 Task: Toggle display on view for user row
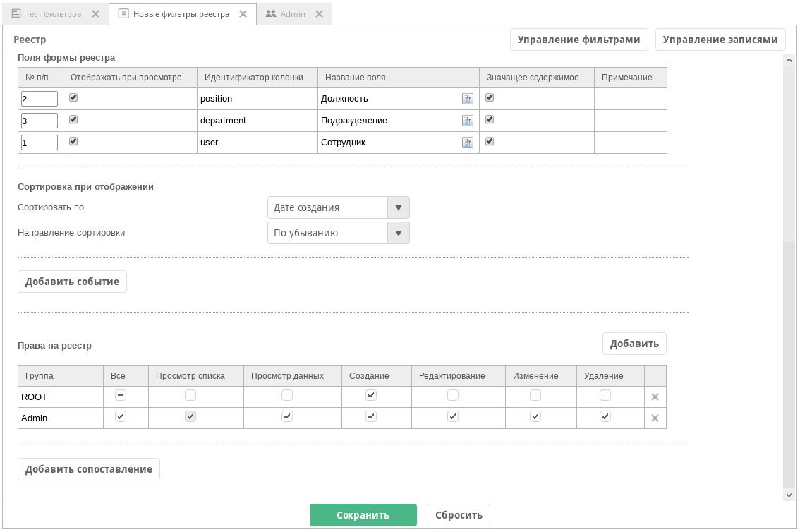73,141
